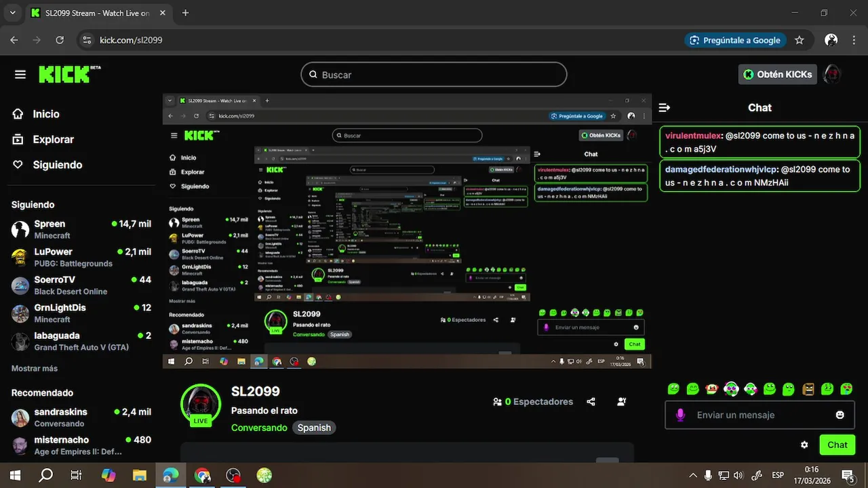Open Spreen's Minecraft channel

81,229
